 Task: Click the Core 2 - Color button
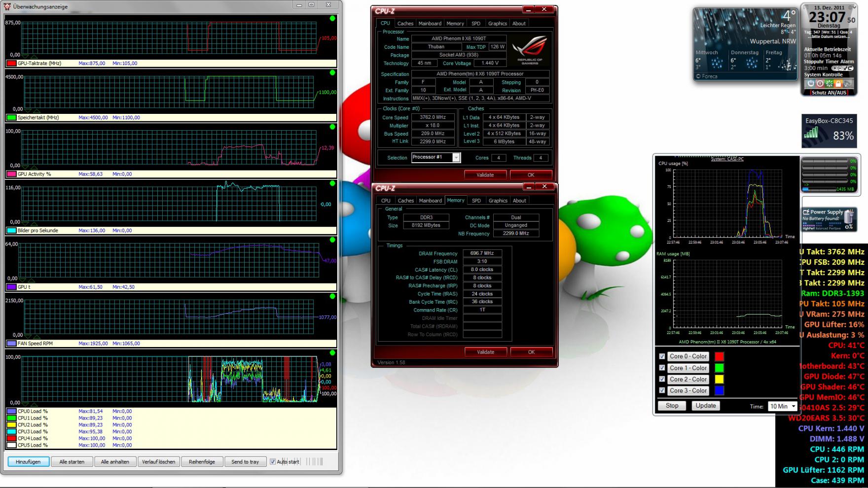(x=688, y=379)
